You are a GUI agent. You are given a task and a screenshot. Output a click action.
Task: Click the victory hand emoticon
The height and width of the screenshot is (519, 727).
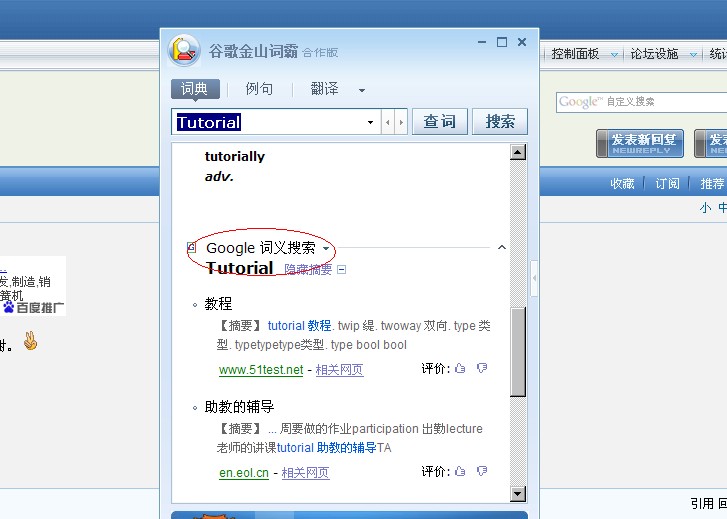click(x=31, y=341)
